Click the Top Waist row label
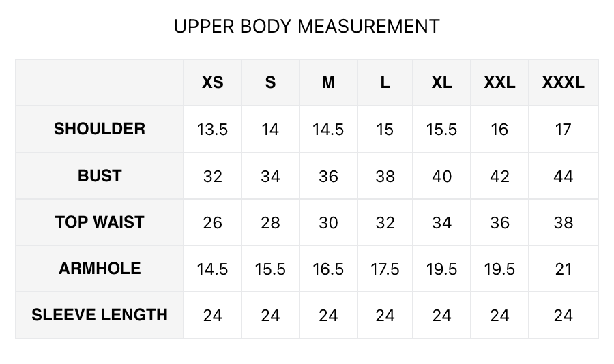Screen dimensions: 614x364 pos(100,222)
